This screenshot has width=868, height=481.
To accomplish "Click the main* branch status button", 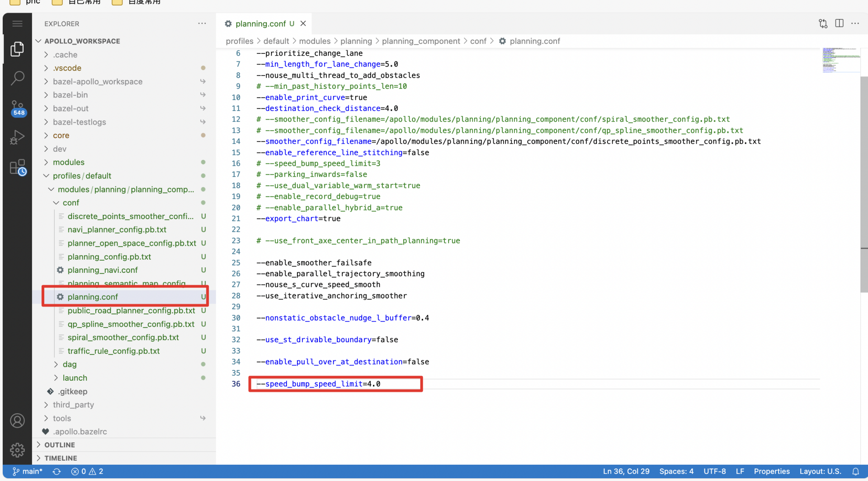I will click(x=28, y=471).
